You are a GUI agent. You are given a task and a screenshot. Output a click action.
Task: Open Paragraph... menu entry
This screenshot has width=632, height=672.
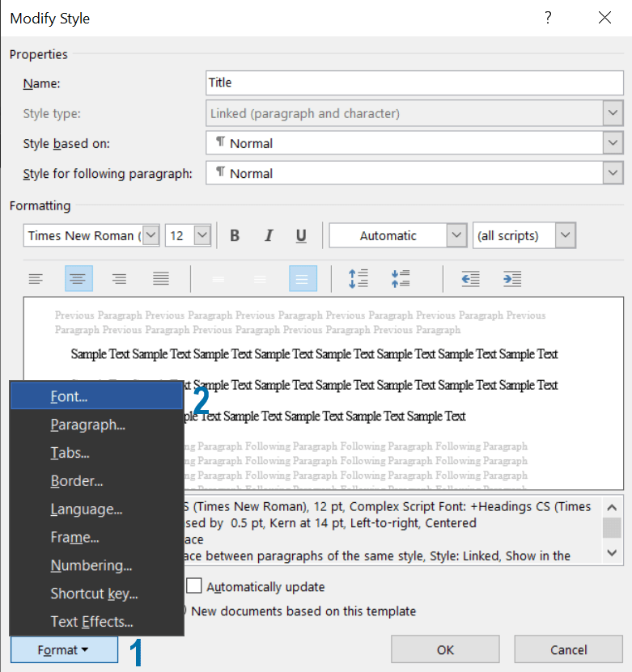[87, 425]
